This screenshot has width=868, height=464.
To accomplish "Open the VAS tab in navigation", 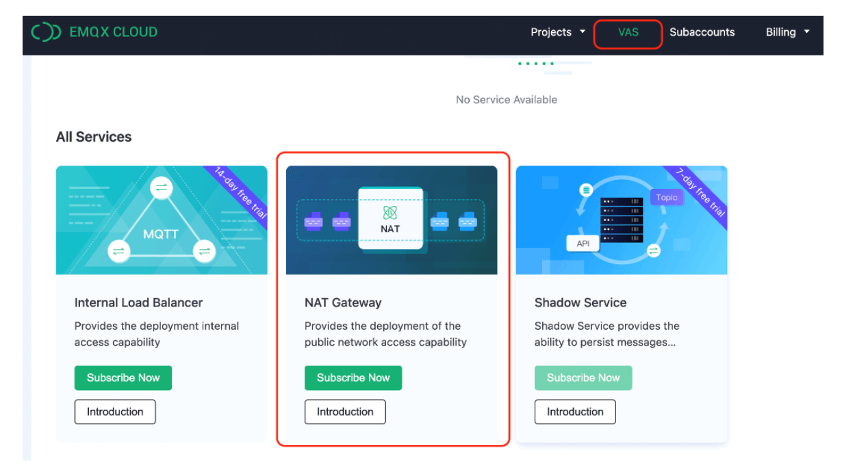I will coord(628,32).
